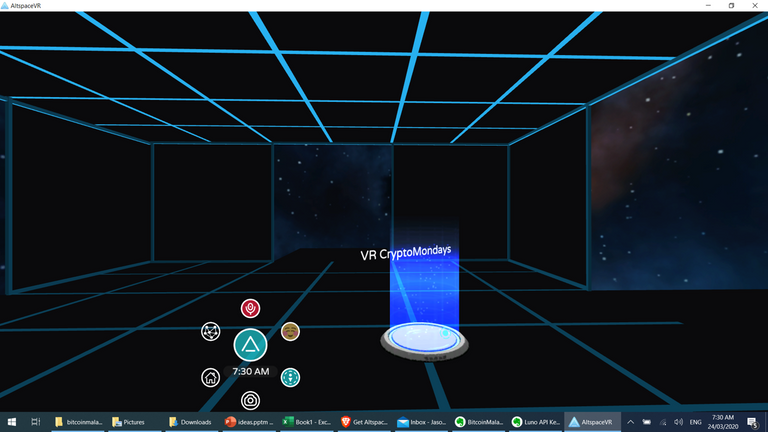Enter the VR CryptoMondays teleporter portal

click(x=424, y=339)
